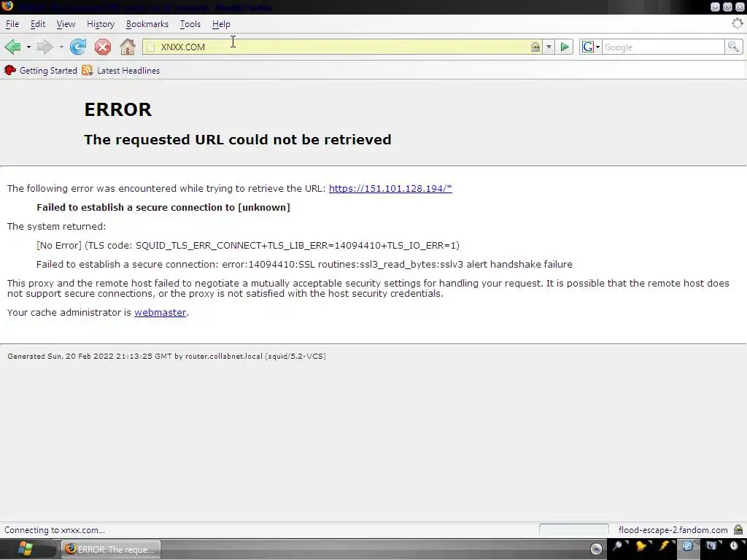Click the greyed Forward arrow button
This screenshot has width=747, height=560.
click(x=44, y=47)
